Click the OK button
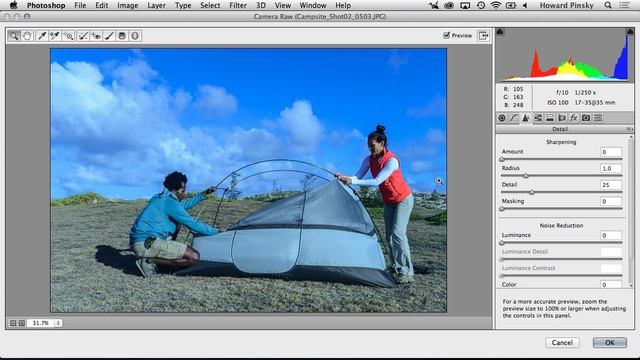Screen dimensions: 640x360 pyautogui.click(x=610, y=342)
